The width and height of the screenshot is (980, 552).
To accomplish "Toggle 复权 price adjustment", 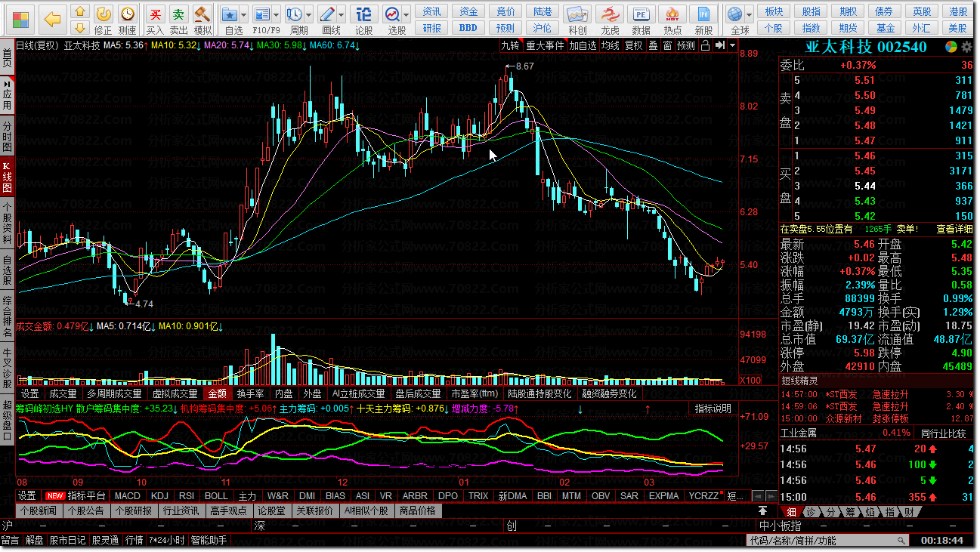I will coord(633,45).
